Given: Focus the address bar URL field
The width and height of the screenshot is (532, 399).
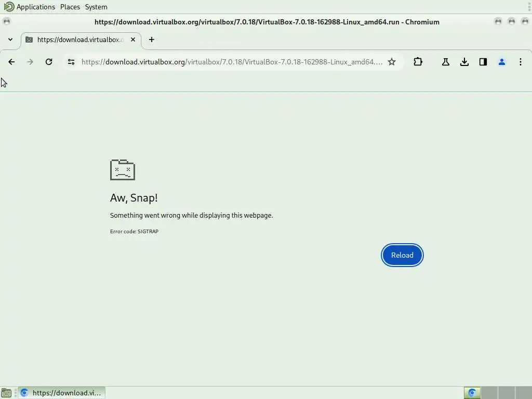Looking at the screenshot, I should 232,62.
